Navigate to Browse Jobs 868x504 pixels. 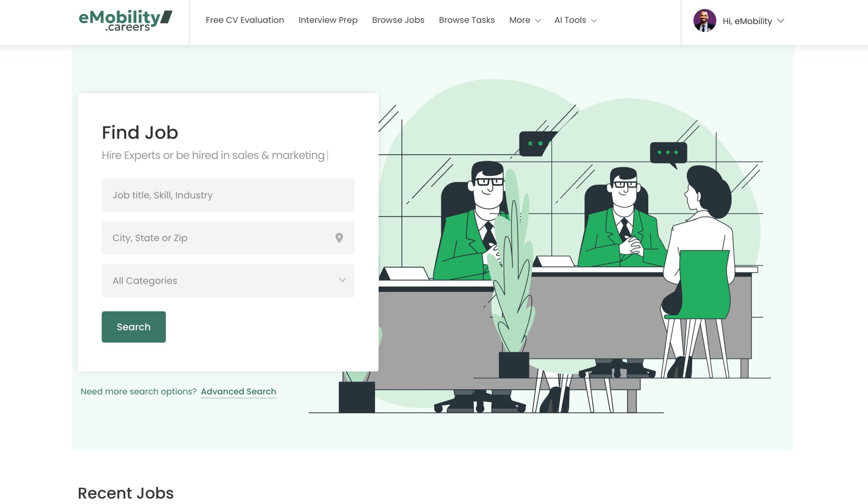398,20
